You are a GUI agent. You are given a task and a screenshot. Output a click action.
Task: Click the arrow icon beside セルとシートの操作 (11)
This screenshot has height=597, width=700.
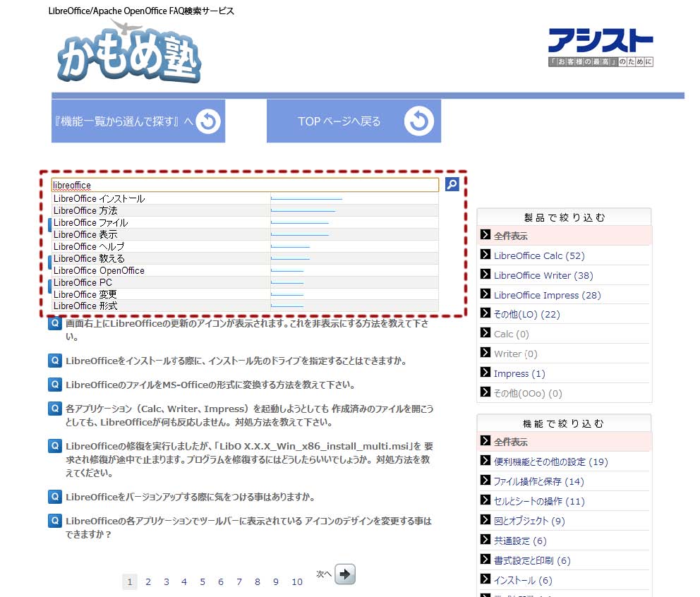485,500
